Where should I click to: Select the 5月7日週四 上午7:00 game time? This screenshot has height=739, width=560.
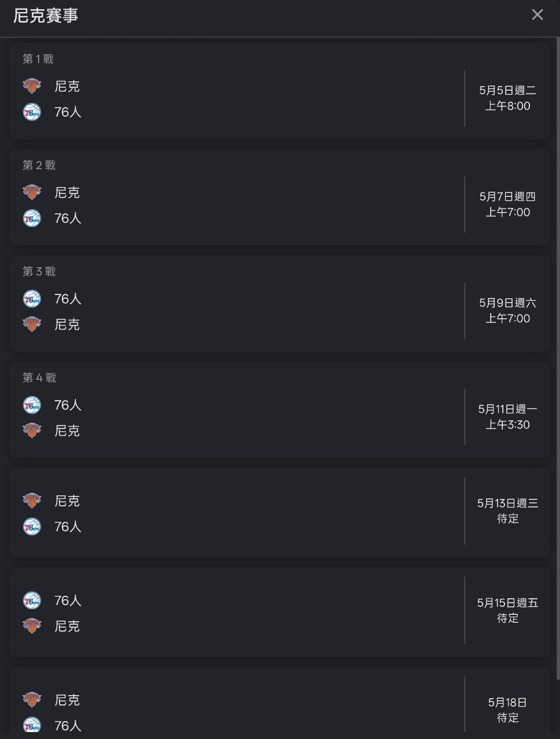[x=507, y=204]
